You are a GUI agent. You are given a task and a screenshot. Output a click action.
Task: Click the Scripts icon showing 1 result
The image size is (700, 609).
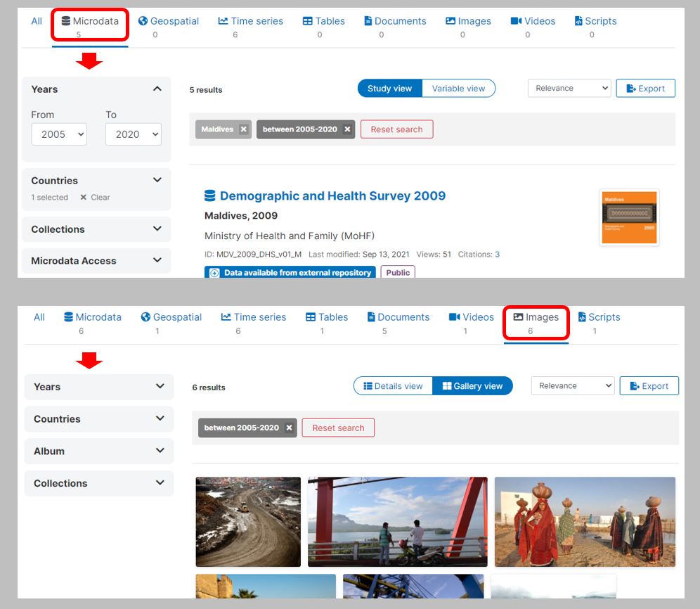point(581,317)
